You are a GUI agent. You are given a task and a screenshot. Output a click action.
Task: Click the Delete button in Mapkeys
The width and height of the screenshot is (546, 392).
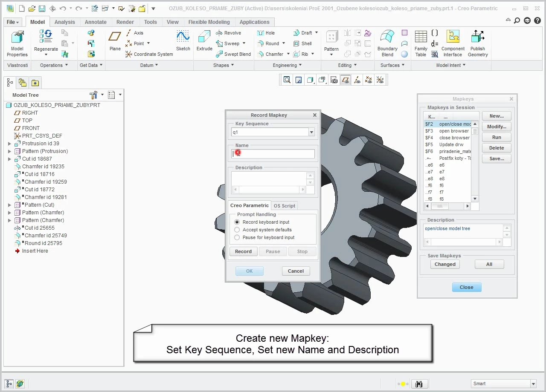point(497,148)
